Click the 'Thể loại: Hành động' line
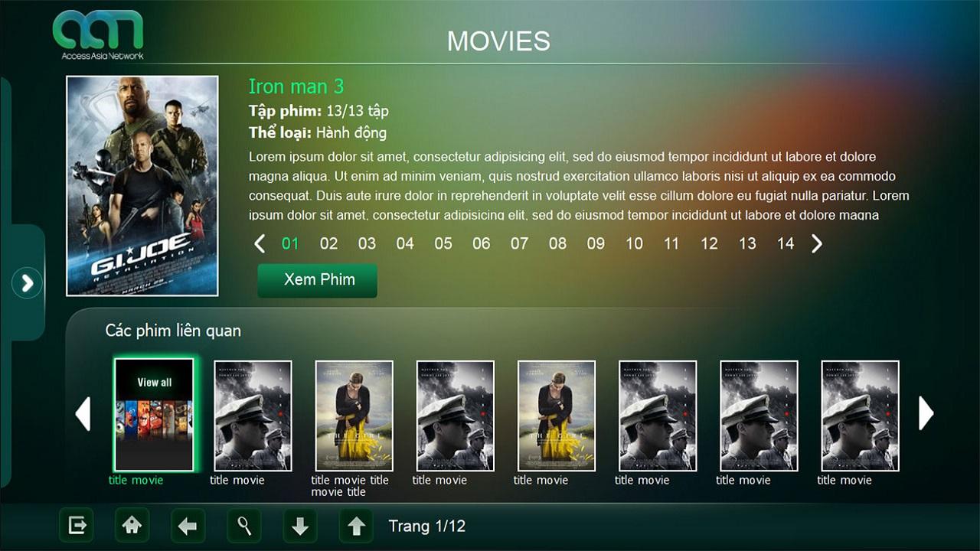 [x=318, y=132]
